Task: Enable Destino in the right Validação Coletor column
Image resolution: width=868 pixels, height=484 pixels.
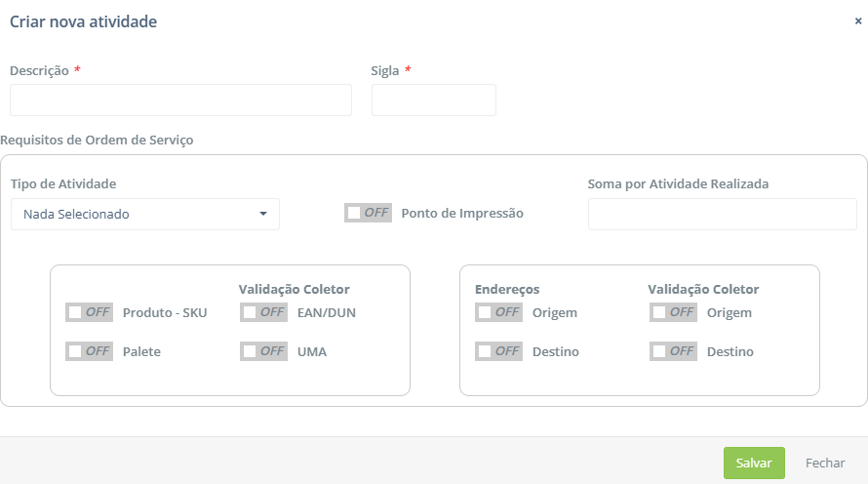Action: click(673, 351)
